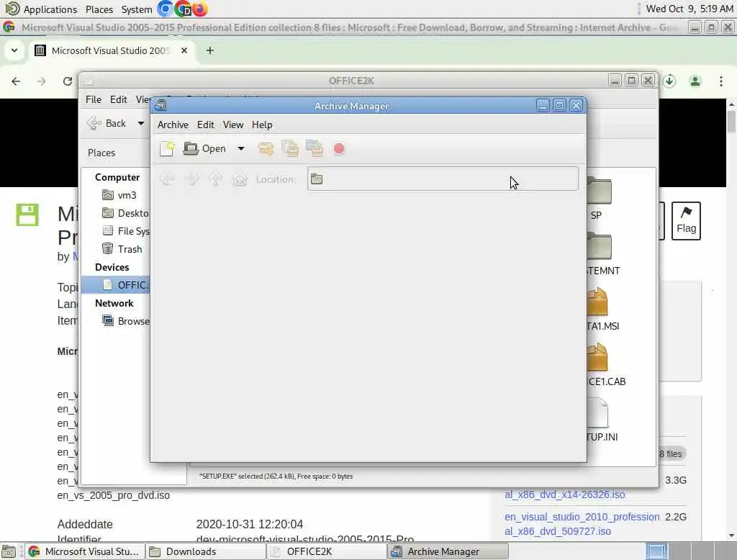Open Places menu in top panel
737x560 pixels.
(99, 9)
